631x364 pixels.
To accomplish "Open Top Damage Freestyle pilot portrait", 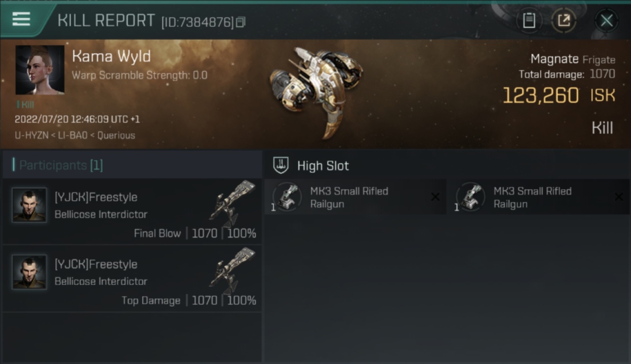I will point(29,272).
